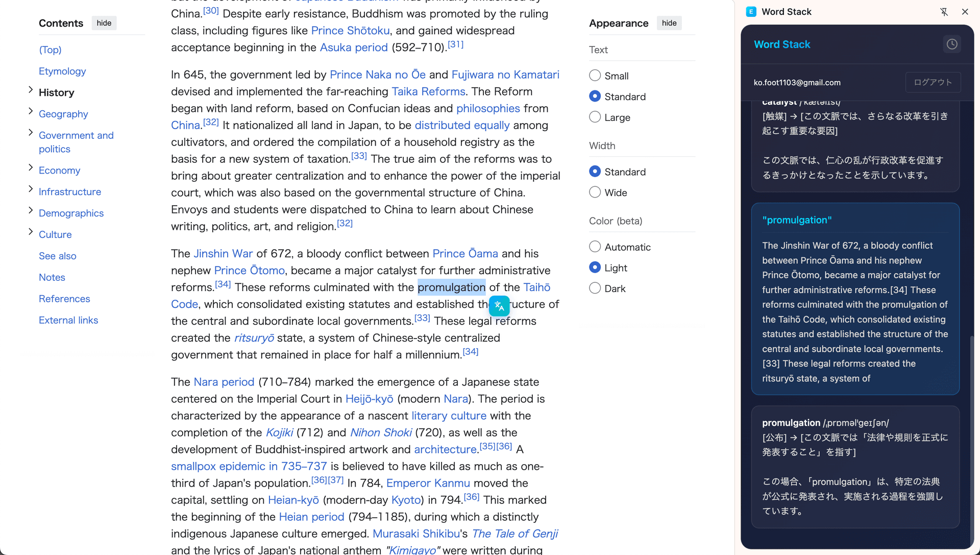This screenshot has width=980, height=555.
Task: Enable Dark color mode
Action: pyautogui.click(x=595, y=288)
